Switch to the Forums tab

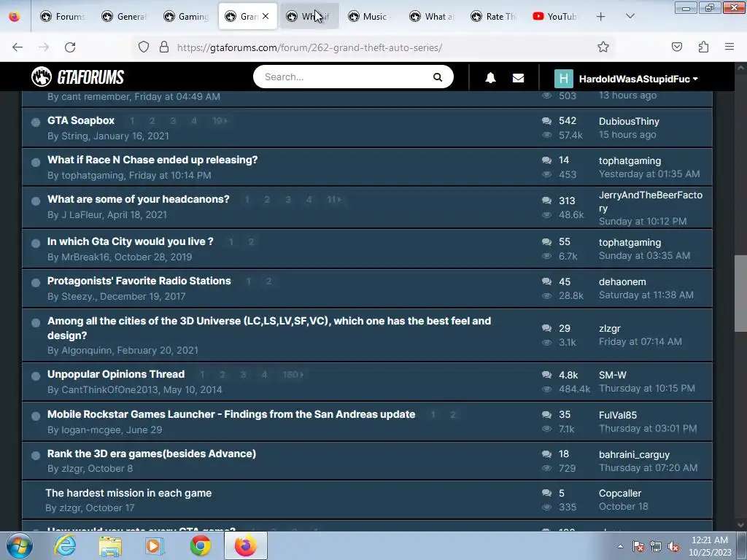click(x=63, y=17)
